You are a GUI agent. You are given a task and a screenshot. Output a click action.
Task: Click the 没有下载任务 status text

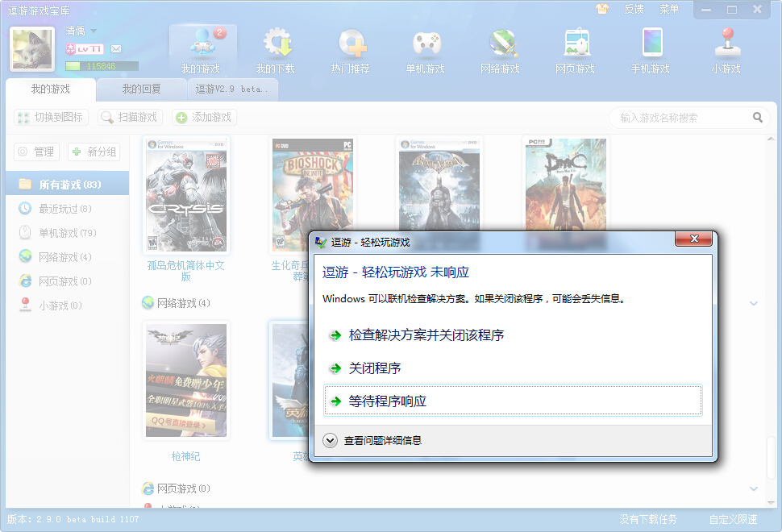[x=648, y=520]
